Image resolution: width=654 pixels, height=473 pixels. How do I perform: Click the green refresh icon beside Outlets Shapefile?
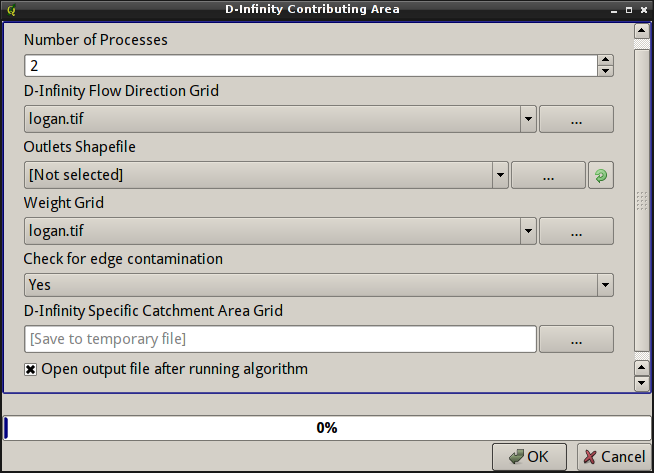tap(600, 175)
